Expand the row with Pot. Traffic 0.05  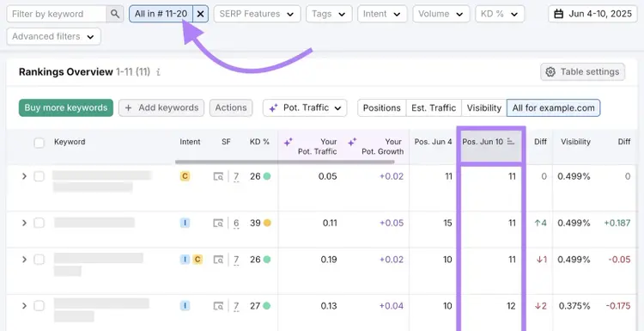pos(24,176)
